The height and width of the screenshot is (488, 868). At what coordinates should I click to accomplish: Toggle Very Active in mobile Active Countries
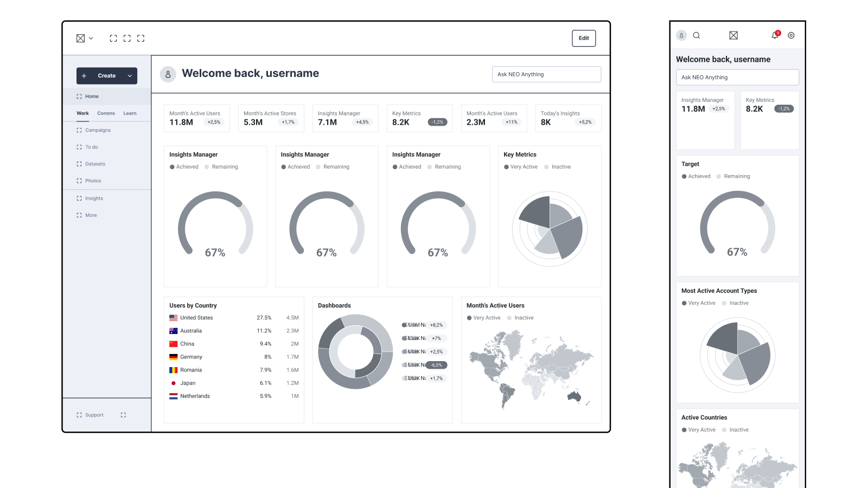[x=699, y=430]
